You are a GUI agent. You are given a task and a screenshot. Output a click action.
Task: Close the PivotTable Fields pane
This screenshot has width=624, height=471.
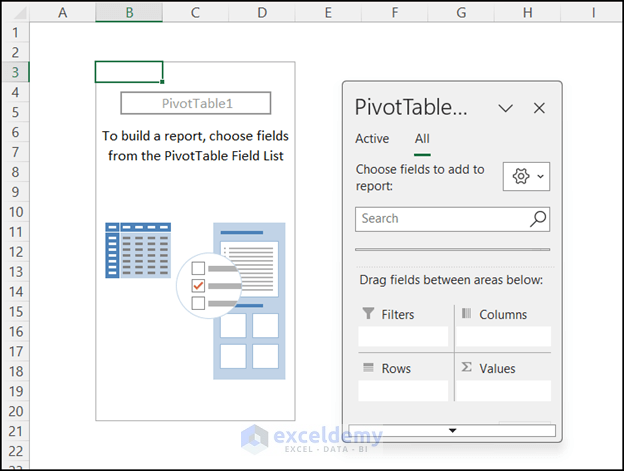coord(539,108)
